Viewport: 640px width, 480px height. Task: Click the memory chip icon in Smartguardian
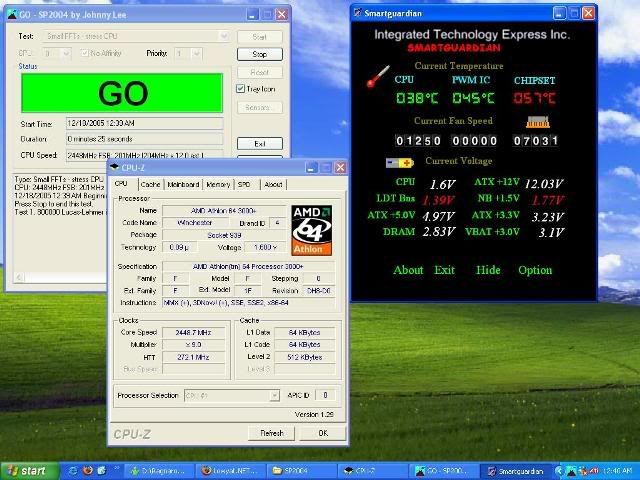(537, 122)
